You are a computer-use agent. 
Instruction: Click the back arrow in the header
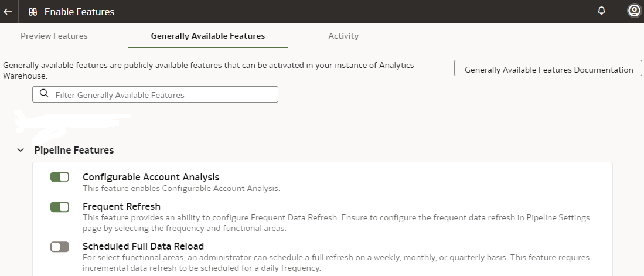[8, 12]
